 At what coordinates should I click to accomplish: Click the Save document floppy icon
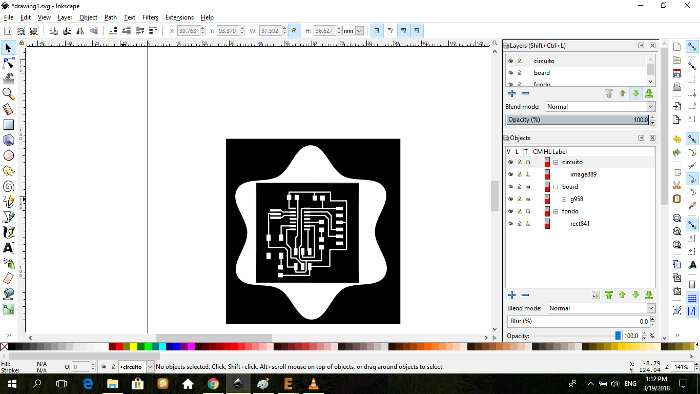[x=677, y=74]
